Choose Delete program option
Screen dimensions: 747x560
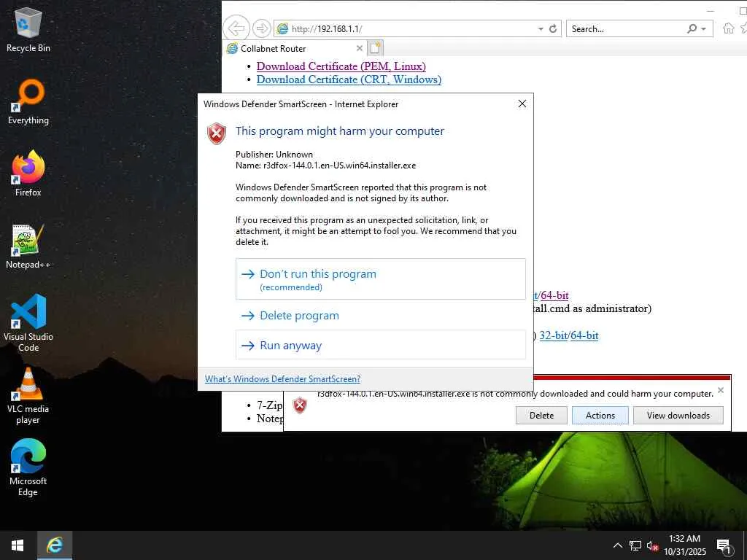tap(380, 315)
